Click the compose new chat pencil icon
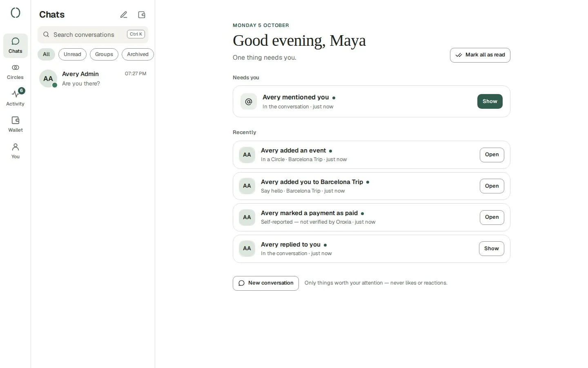Viewport: 588px width, 368px height. 124,15
